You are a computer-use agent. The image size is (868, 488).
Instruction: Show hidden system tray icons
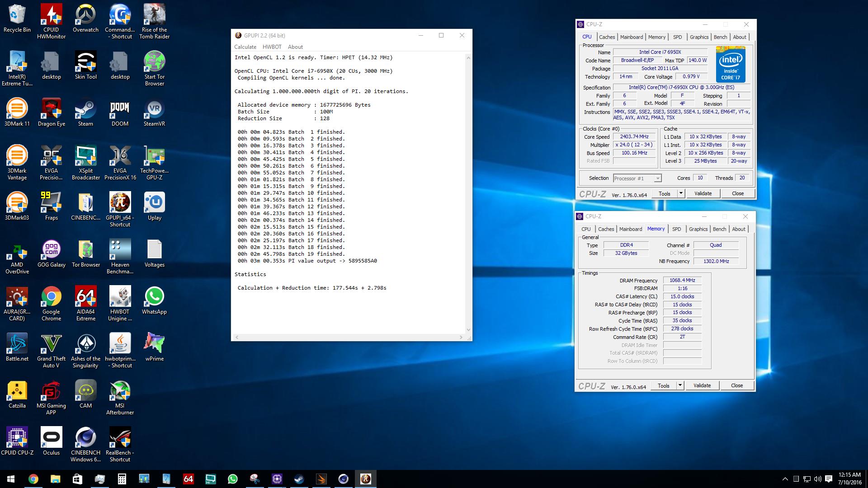coord(785,479)
